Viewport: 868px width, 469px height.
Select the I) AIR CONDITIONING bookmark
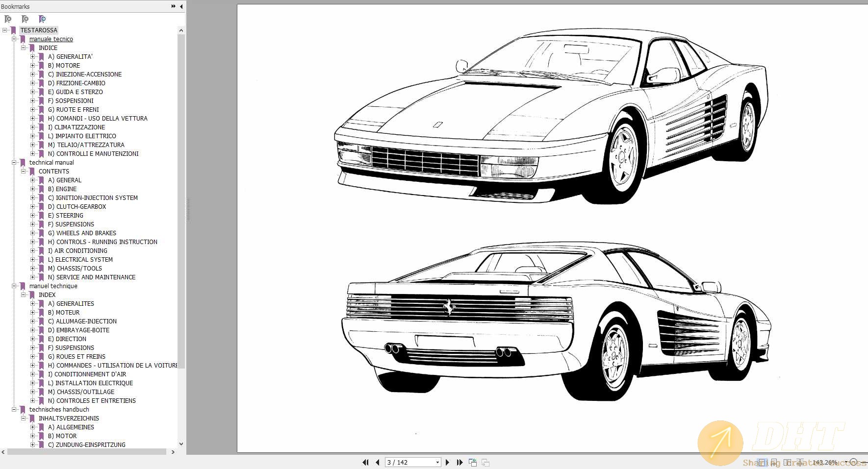coord(77,251)
